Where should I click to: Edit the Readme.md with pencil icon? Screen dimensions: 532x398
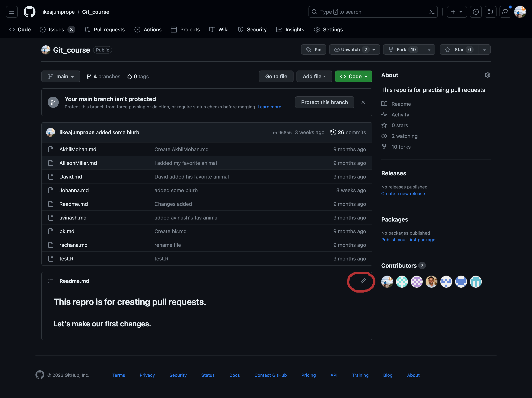pos(363,281)
